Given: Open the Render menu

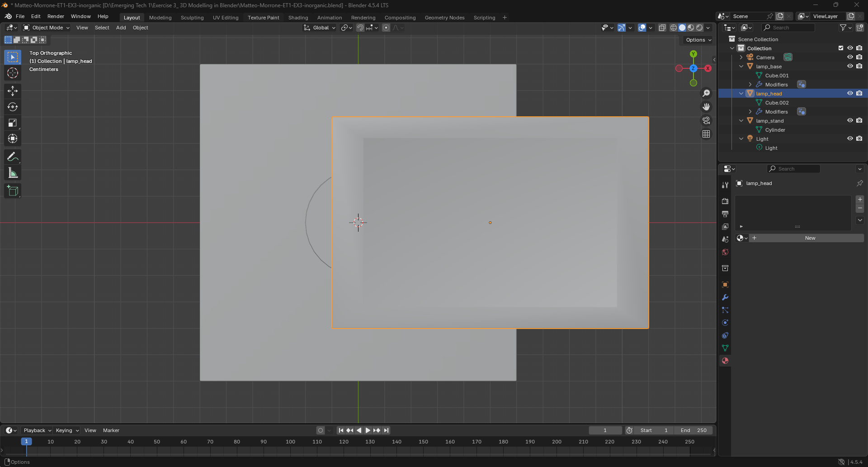Looking at the screenshot, I should [56, 16].
